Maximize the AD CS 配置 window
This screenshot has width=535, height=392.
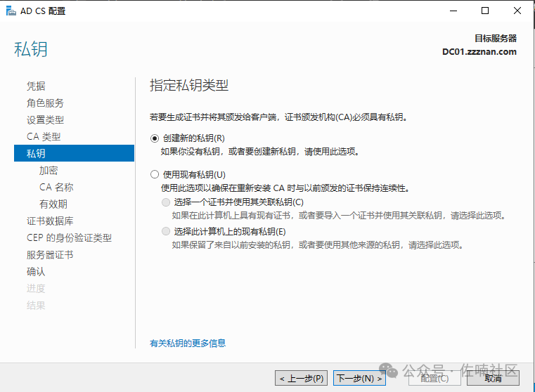point(485,11)
